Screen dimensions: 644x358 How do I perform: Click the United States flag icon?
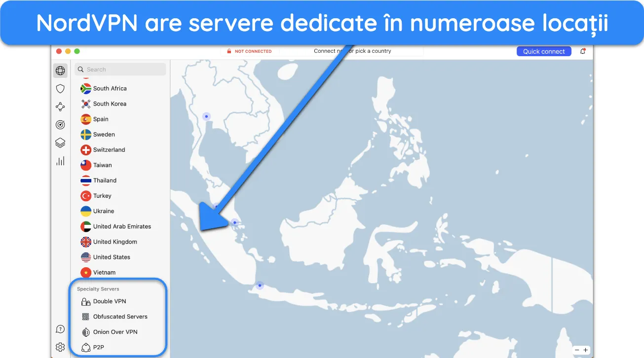coord(86,257)
